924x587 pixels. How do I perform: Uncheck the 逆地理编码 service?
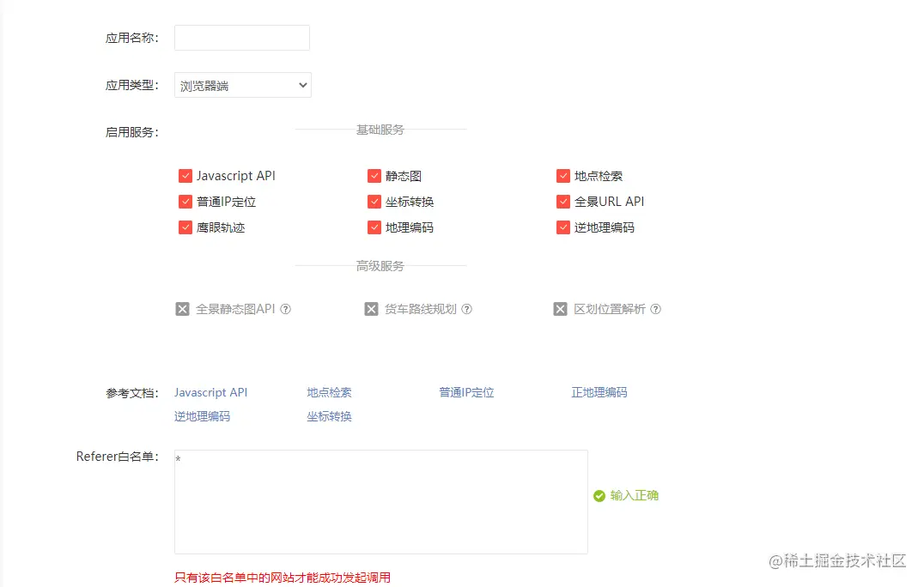click(563, 227)
